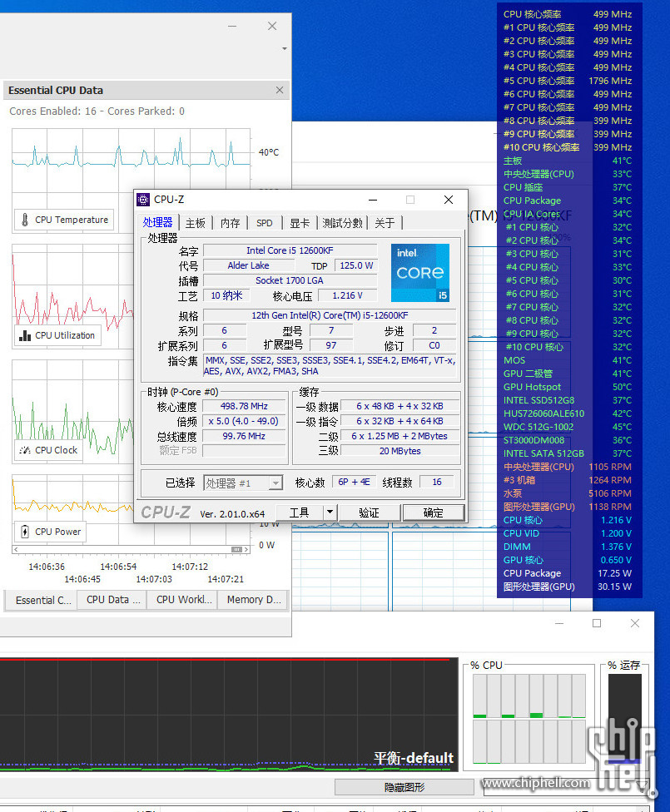Select the CPU Workl... bottom tab

point(182,600)
